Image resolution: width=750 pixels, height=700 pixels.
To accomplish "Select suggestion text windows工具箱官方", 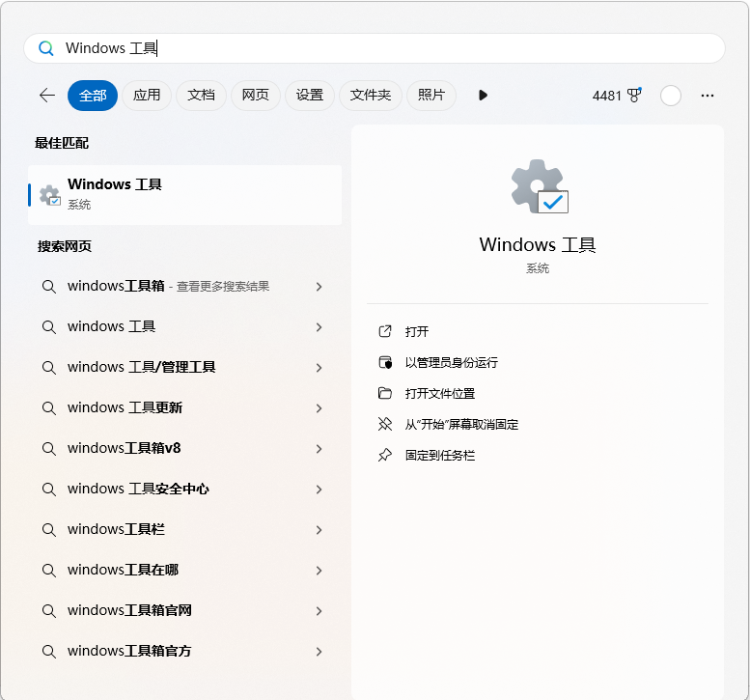I will (129, 651).
